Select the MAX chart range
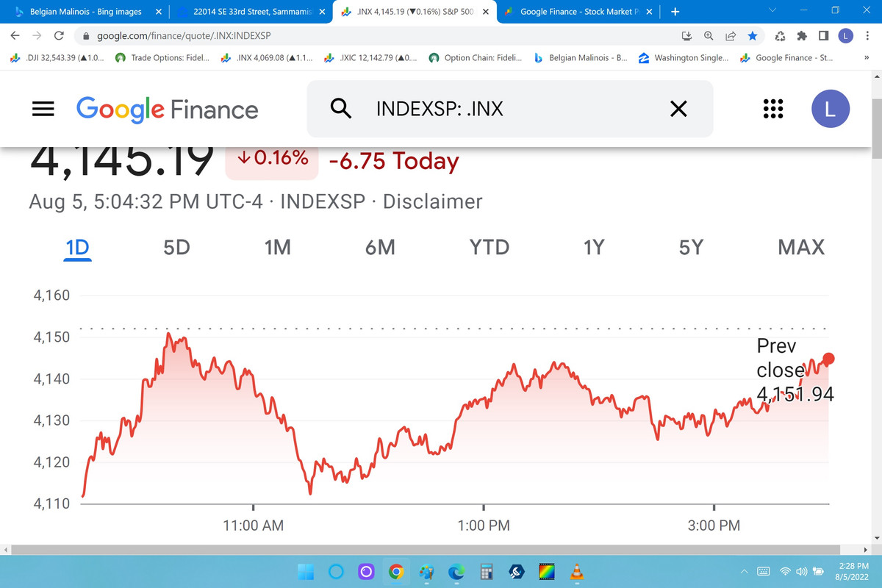Viewport: 882px width, 588px height. [x=801, y=248]
